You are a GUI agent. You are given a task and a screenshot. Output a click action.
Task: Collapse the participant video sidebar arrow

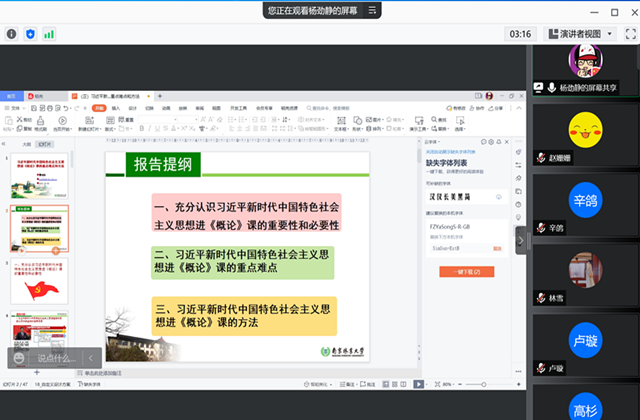(520, 240)
